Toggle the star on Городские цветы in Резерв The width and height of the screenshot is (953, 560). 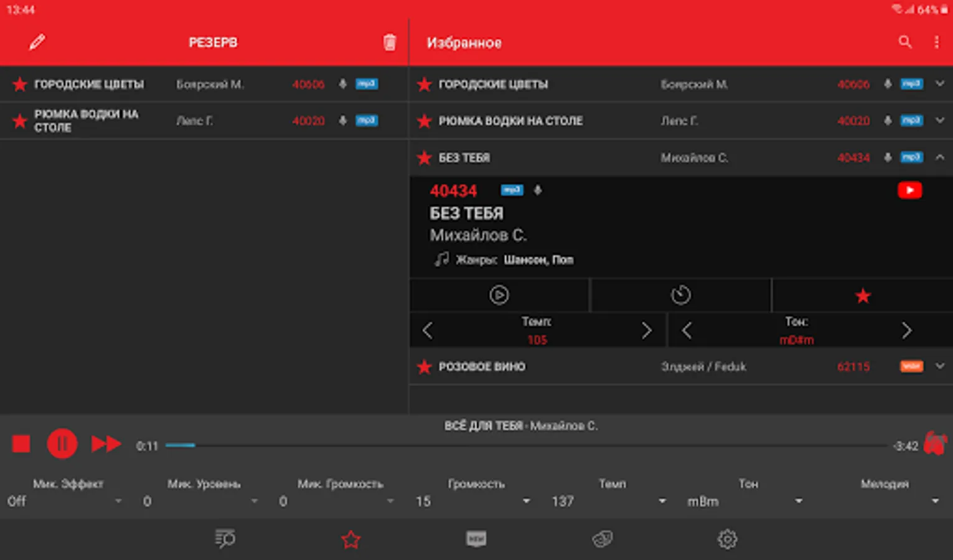click(20, 84)
